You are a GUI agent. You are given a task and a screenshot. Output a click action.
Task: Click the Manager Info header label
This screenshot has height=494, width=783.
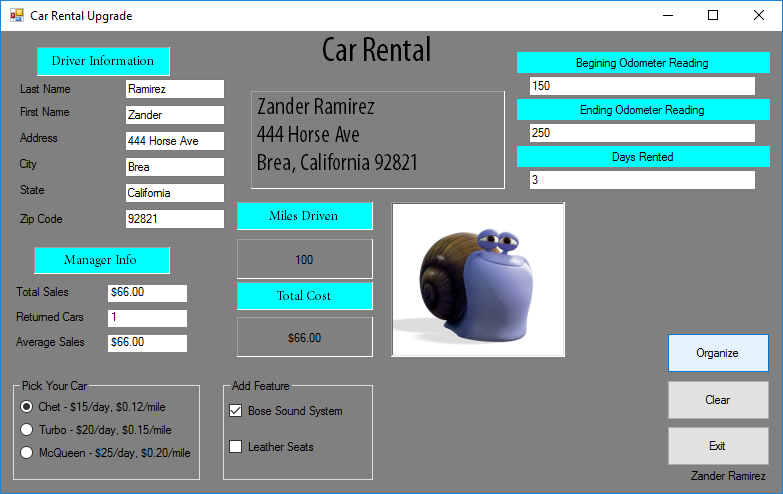click(102, 260)
